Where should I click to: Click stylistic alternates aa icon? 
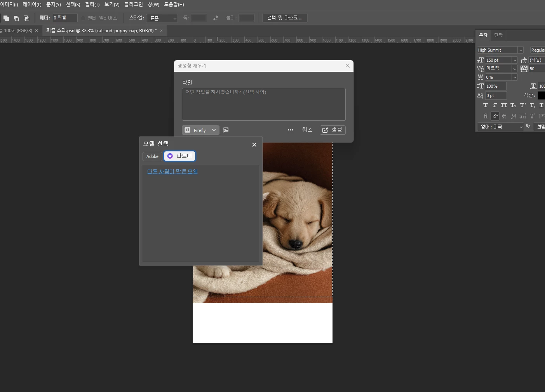click(523, 116)
